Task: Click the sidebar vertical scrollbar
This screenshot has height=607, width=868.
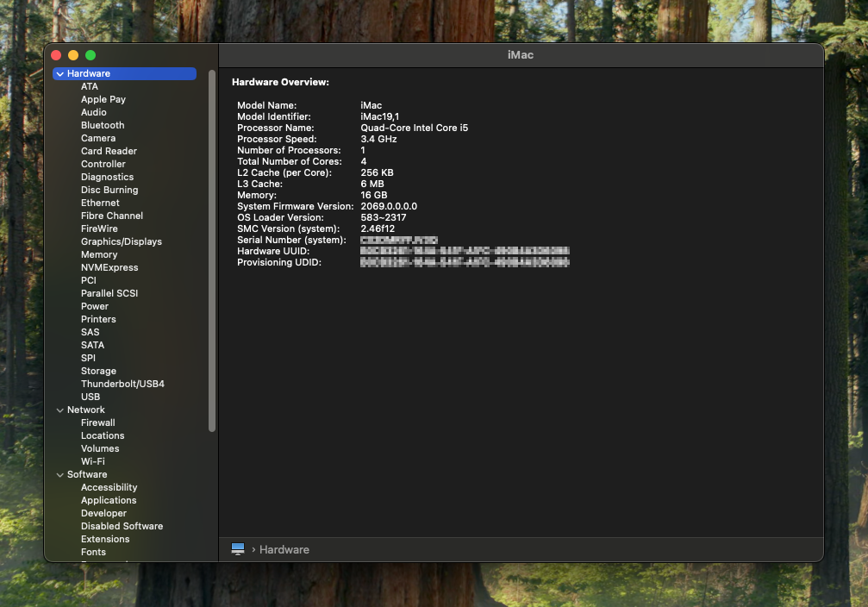Action: click(211, 251)
